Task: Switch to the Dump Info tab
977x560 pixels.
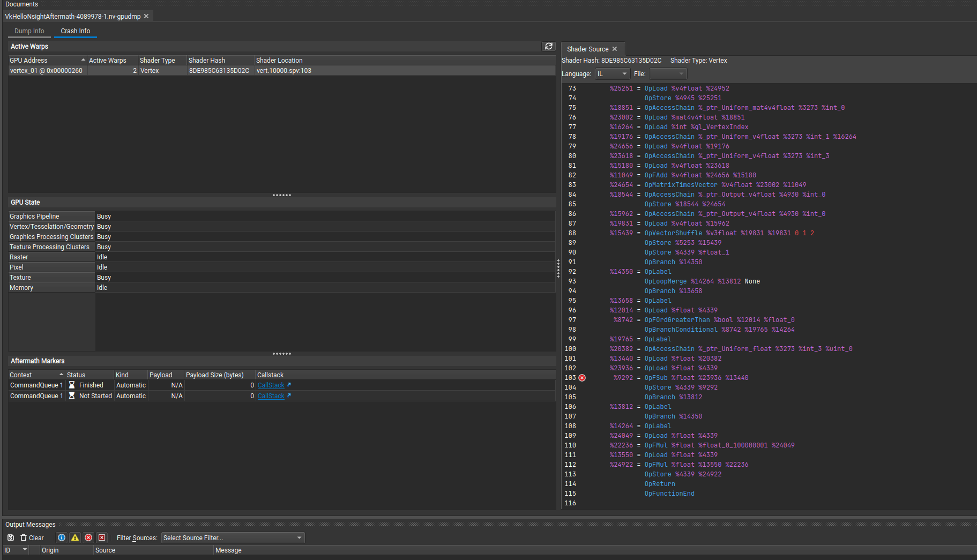Action: tap(29, 31)
